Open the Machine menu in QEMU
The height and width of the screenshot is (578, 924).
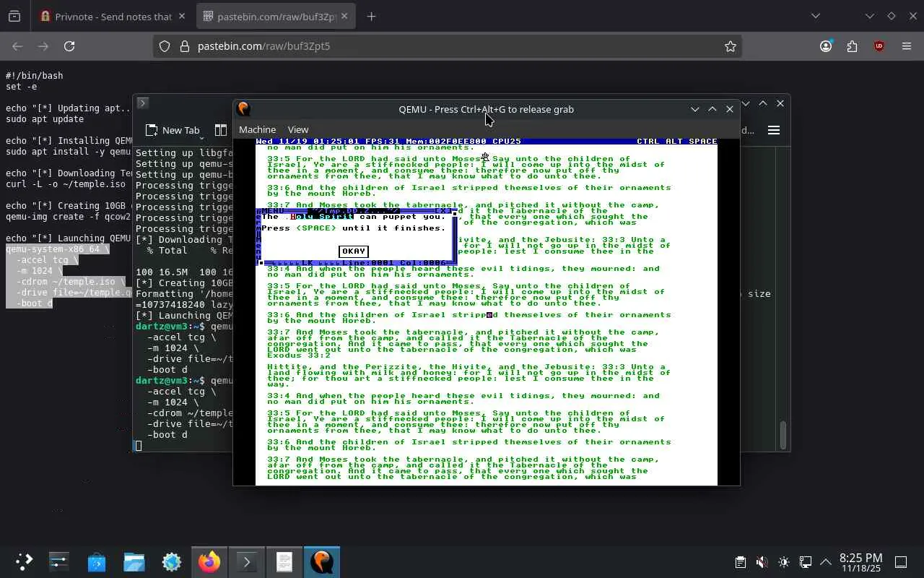pyautogui.click(x=257, y=130)
